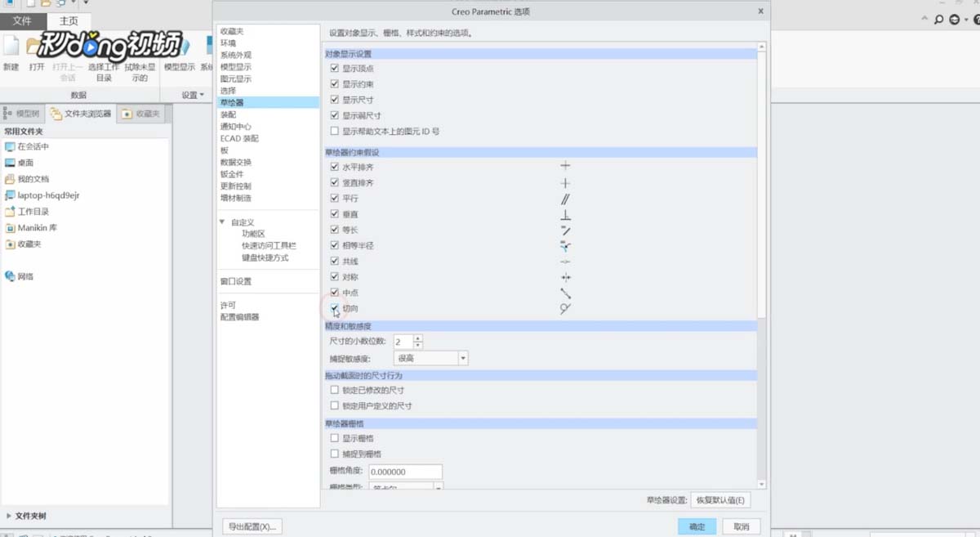980x537 pixels.
Task: Open 收藏夹 in common folders list
Action: pyautogui.click(x=23, y=244)
